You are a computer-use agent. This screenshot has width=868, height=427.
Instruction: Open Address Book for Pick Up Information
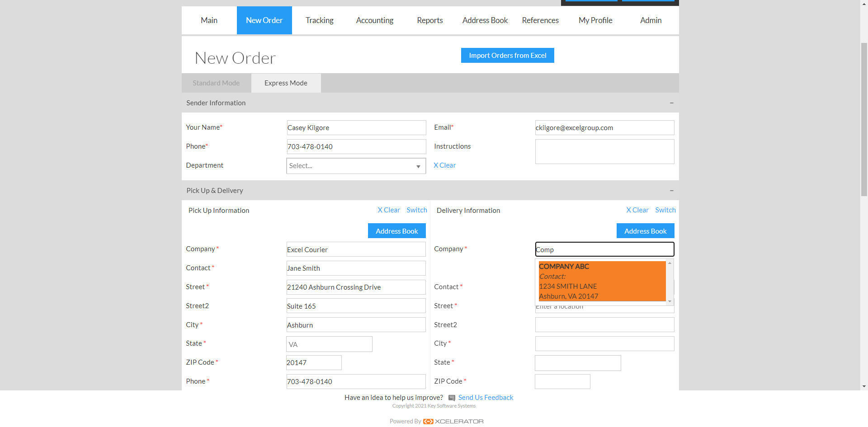(397, 231)
